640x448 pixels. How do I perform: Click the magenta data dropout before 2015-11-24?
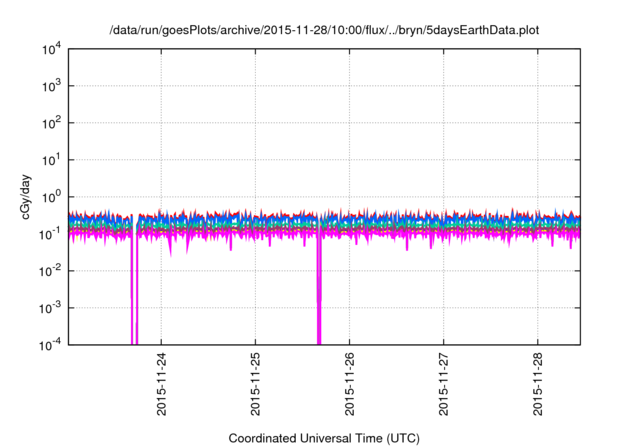click(134, 286)
